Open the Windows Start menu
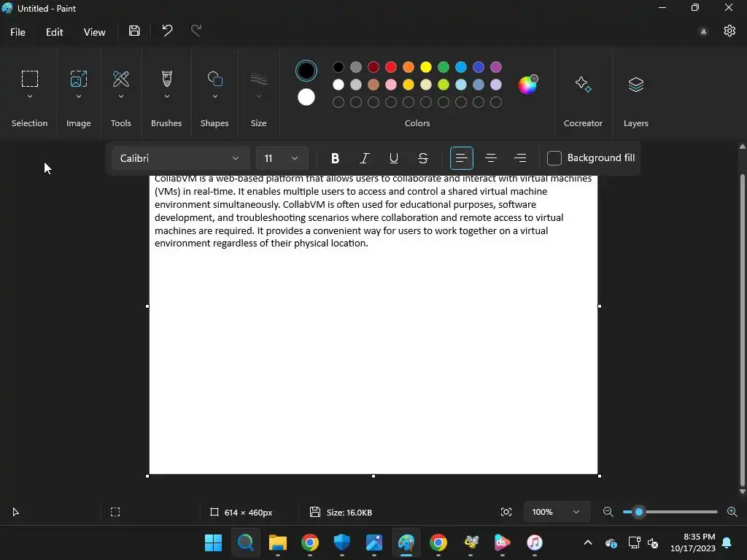Screen dimensions: 747x560 (x=213, y=542)
